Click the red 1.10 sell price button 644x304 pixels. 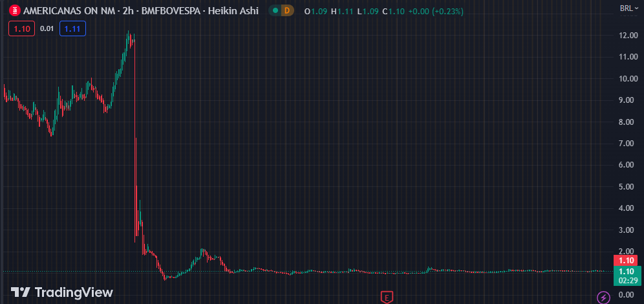click(x=21, y=28)
